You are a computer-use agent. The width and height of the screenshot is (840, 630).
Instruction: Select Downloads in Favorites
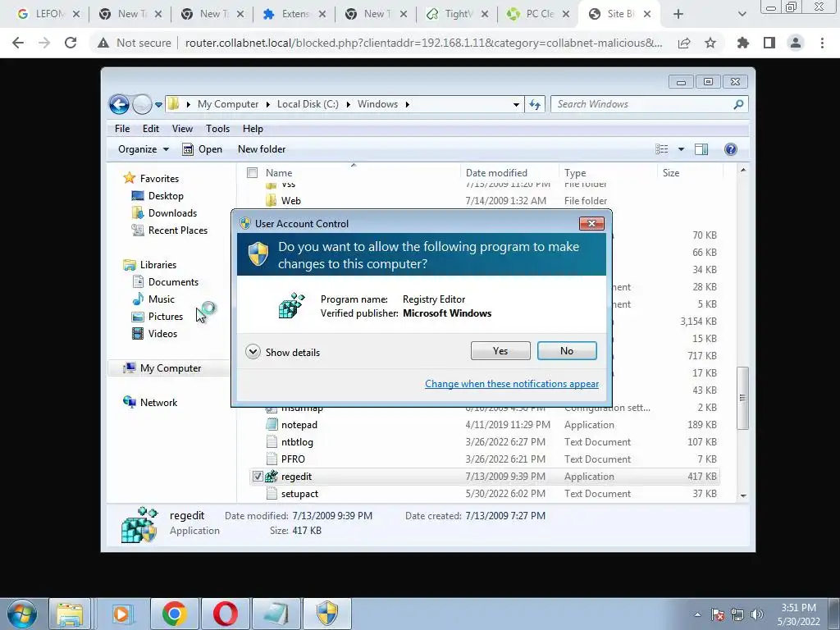coord(164,212)
